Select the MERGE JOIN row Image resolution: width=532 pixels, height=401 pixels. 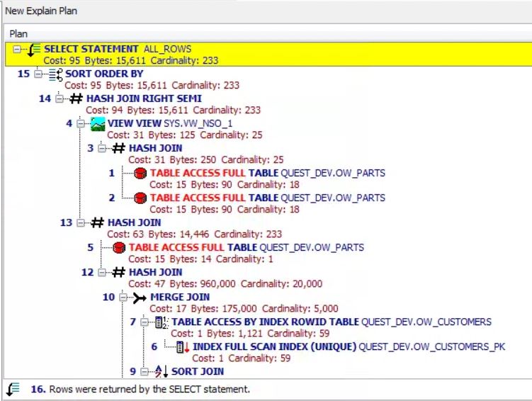tap(180, 297)
